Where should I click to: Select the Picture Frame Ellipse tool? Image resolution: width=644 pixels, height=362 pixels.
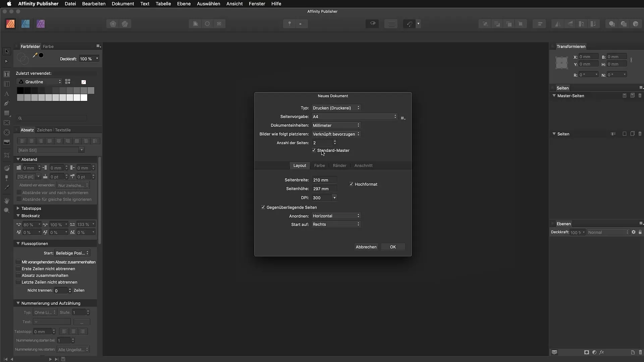click(x=7, y=133)
